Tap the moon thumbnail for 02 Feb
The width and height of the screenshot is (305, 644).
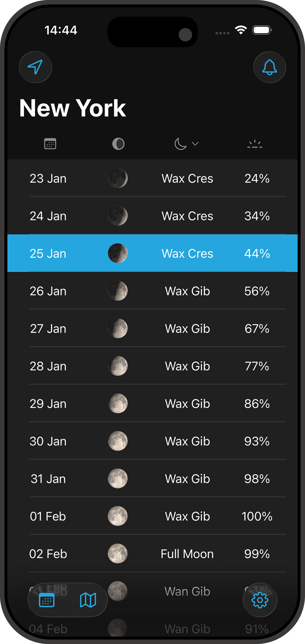[x=118, y=554]
